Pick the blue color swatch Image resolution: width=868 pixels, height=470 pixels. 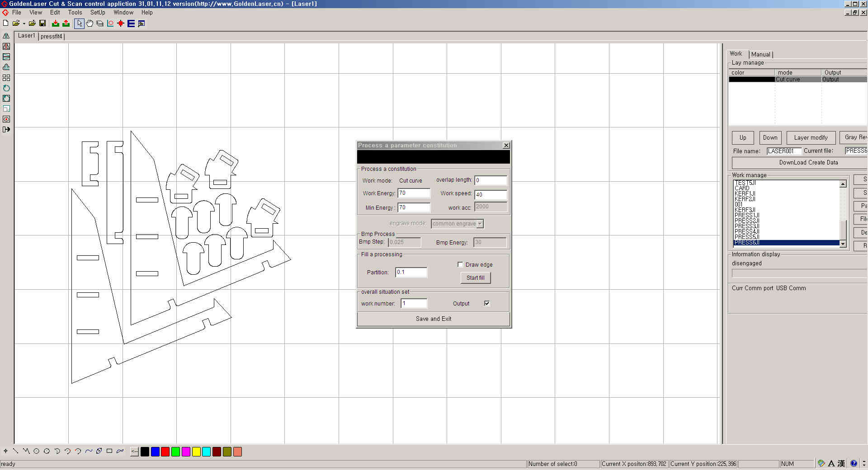coord(155,451)
